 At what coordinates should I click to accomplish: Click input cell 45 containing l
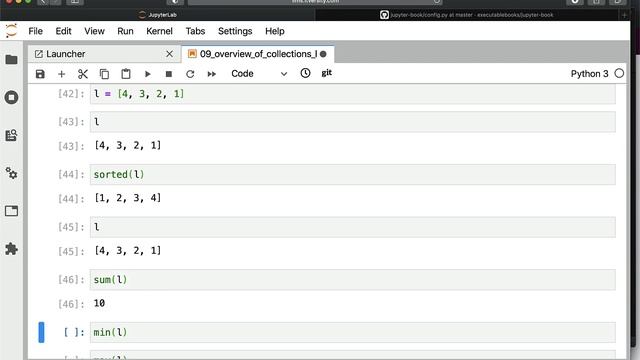[x=353, y=227]
